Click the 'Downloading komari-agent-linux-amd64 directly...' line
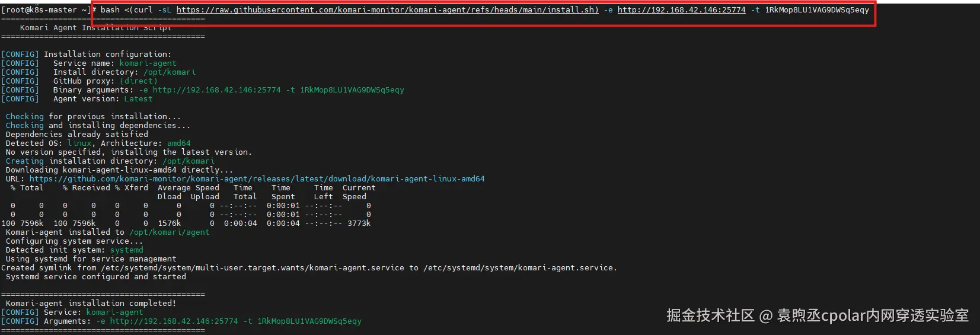980x335 pixels. [x=119, y=170]
